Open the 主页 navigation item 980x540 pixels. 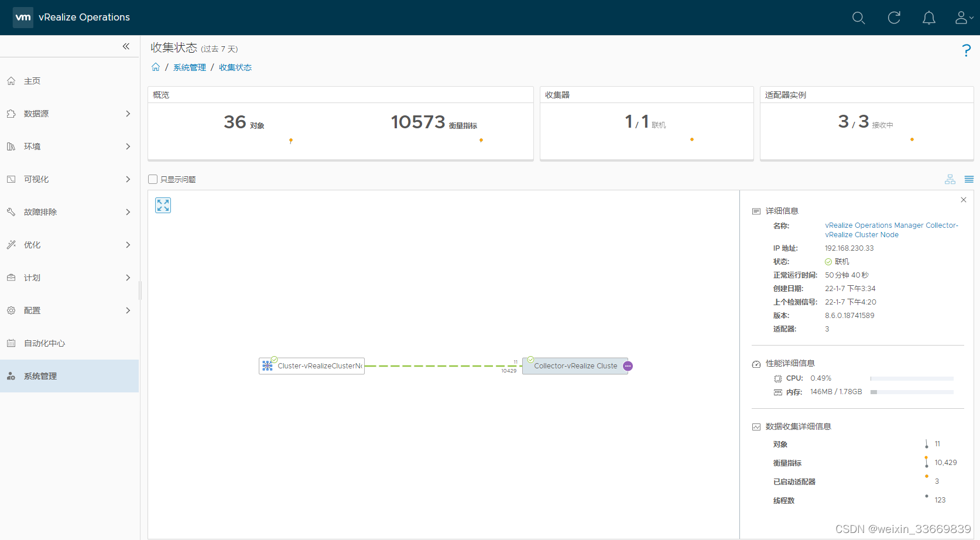click(x=70, y=81)
